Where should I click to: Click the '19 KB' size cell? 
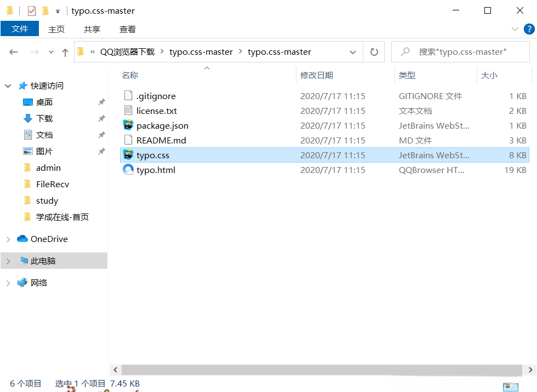point(515,170)
